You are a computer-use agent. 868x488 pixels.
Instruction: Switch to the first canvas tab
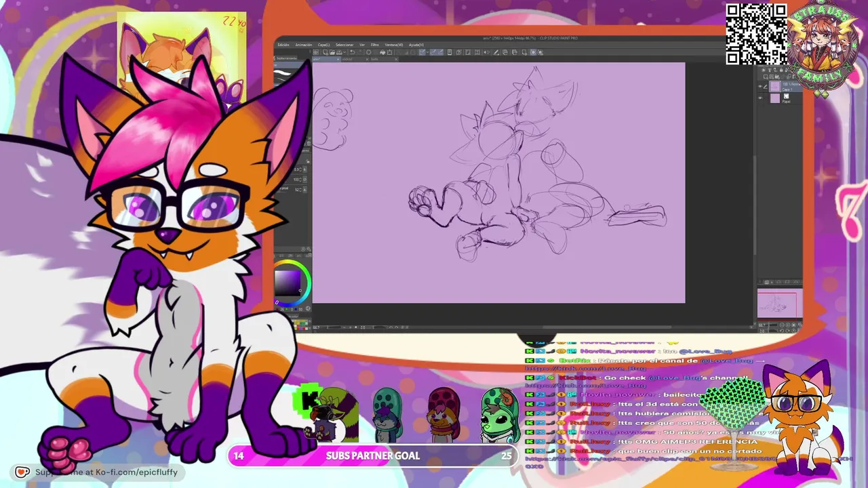click(325, 59)
